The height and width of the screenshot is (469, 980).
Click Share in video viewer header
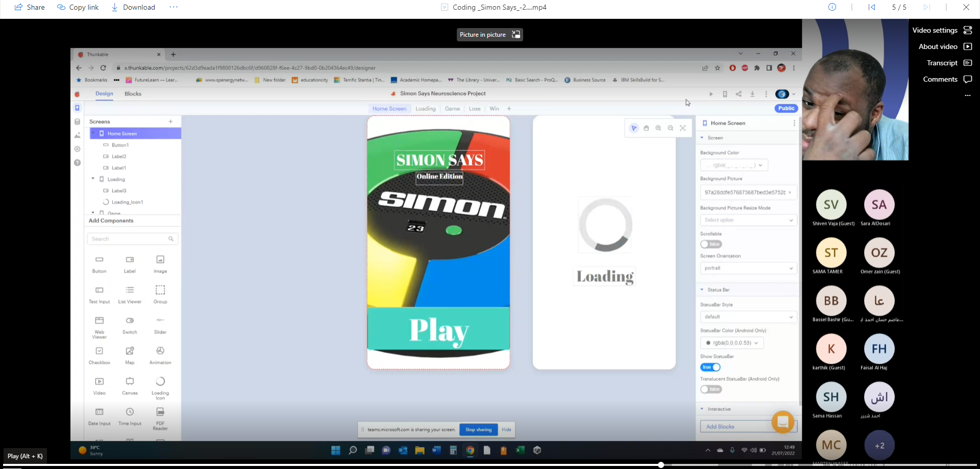point(30,7)
